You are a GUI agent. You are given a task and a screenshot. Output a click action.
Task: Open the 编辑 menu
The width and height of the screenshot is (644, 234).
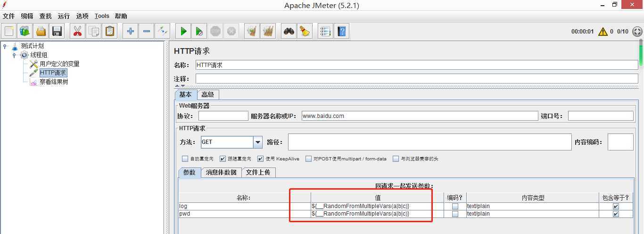[x=27, y=16]
